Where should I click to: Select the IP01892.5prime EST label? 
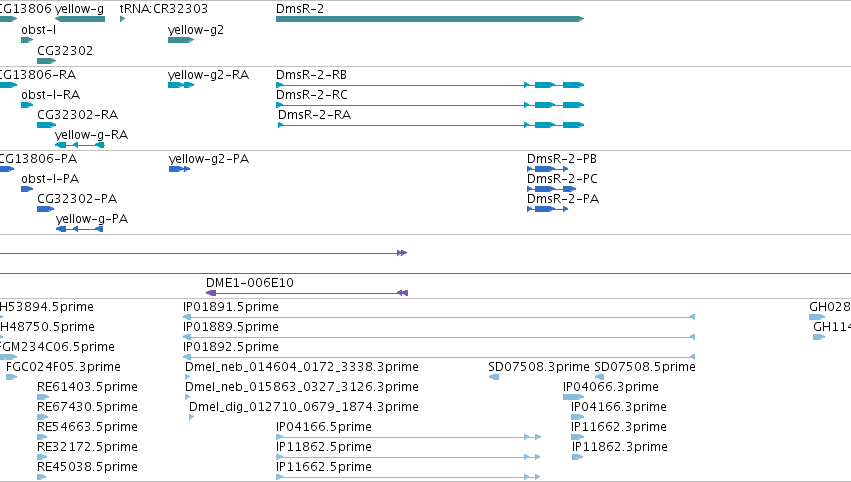[x=231, y=347]
